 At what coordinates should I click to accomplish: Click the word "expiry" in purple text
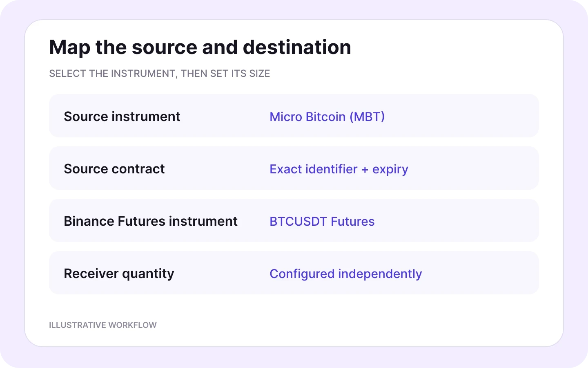(390, 170)
